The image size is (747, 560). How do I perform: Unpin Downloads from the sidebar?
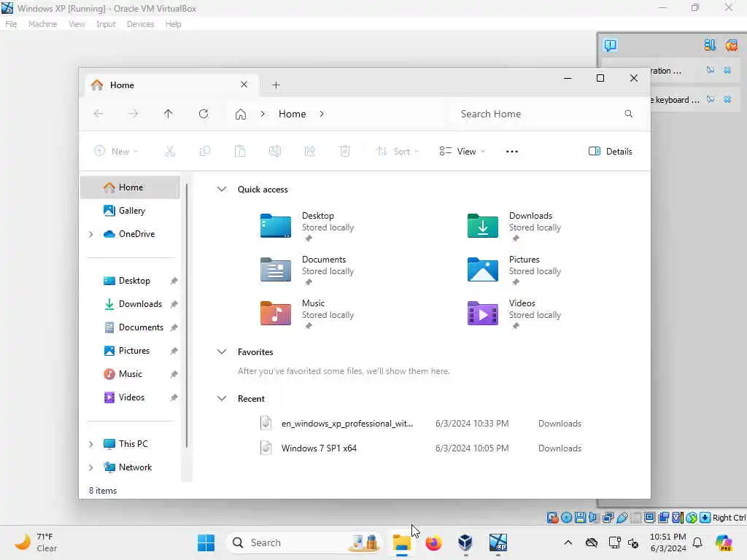pyautogui.click(x=174, y=304)
